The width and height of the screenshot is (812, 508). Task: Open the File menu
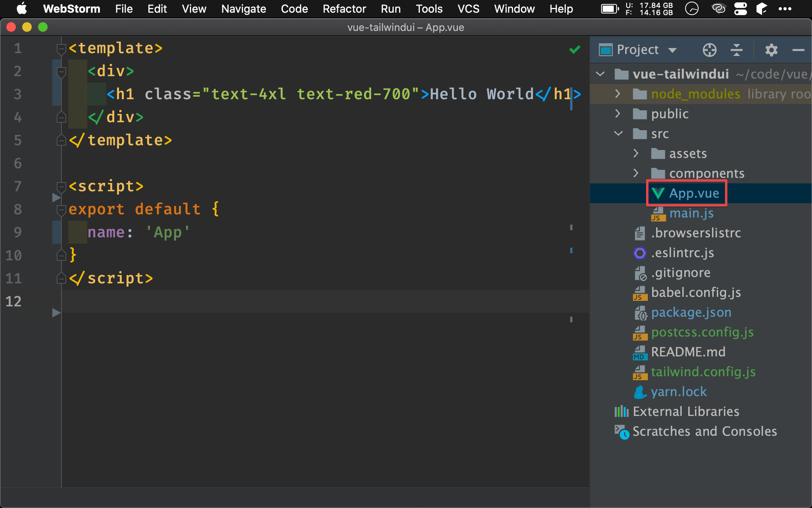point(124,9)
